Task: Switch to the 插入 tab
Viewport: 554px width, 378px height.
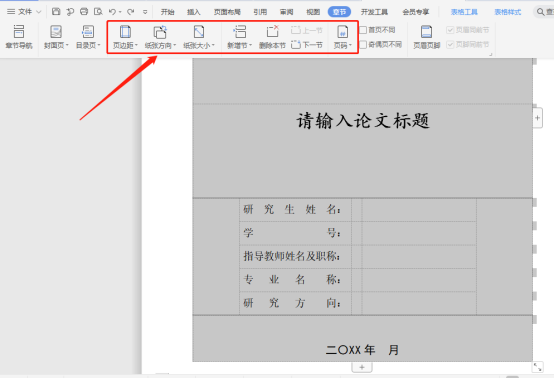Action: (x=194, y=12)
